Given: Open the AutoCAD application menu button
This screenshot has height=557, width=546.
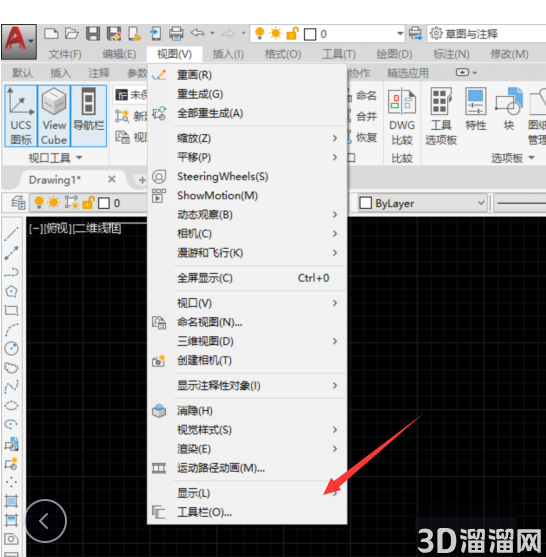Looking at the screenshot, I should click(x=19, y=42).
